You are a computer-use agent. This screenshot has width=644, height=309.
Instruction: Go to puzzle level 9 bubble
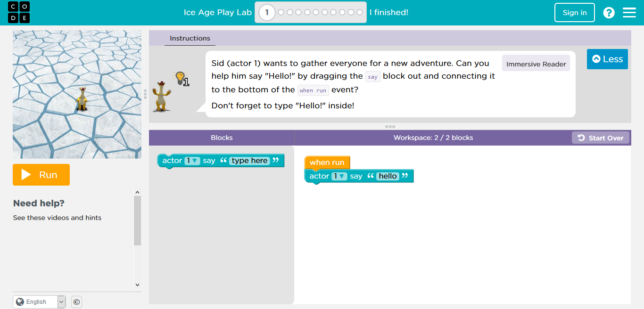tap(342, 12)
